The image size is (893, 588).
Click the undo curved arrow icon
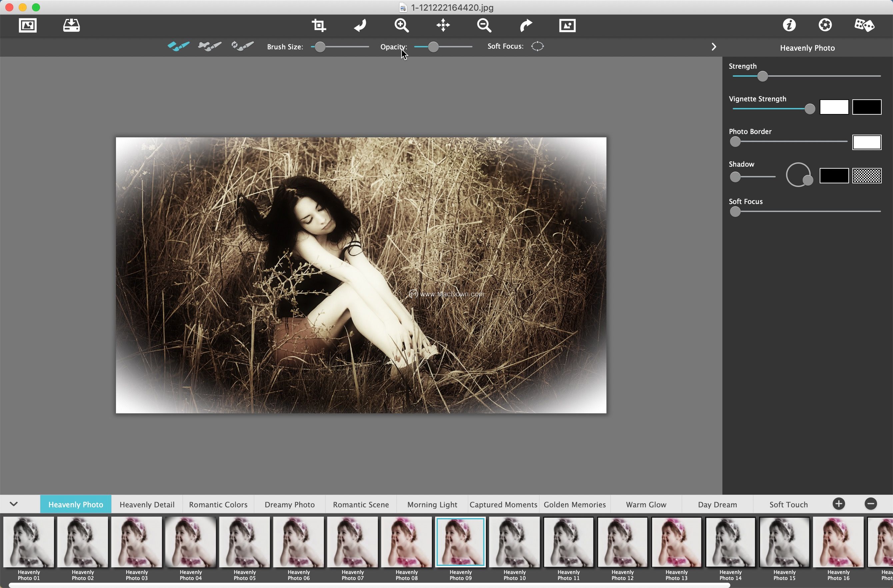360,26
